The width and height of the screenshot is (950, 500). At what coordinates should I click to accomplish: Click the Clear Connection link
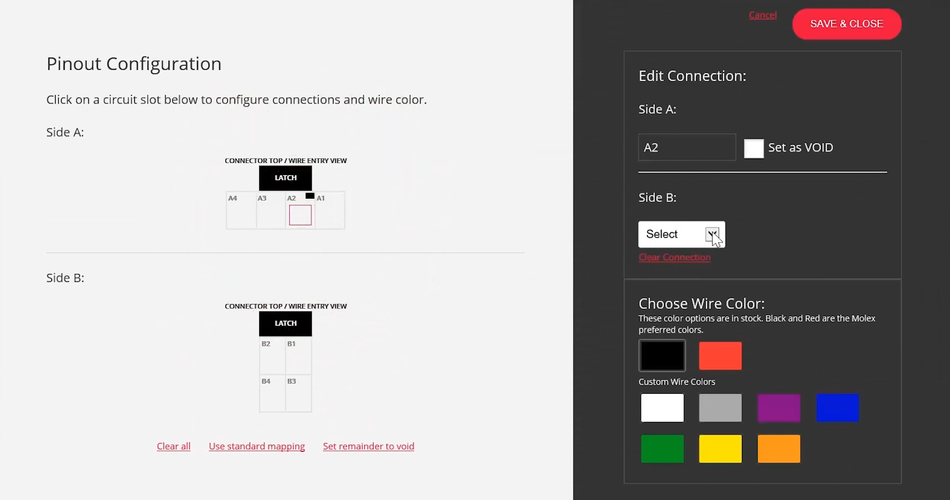point(674,258)
